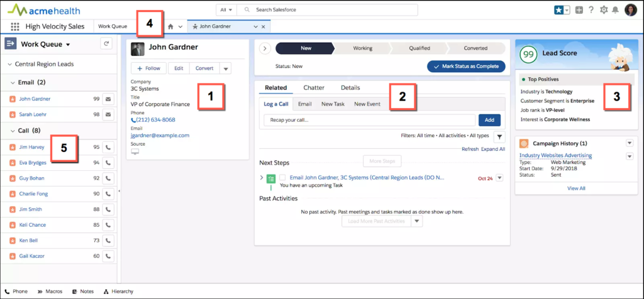Image resolution: width=644 pixels, height=299 pixels.
Task: Click the call icon for Jim Smith
Action: 108,209
